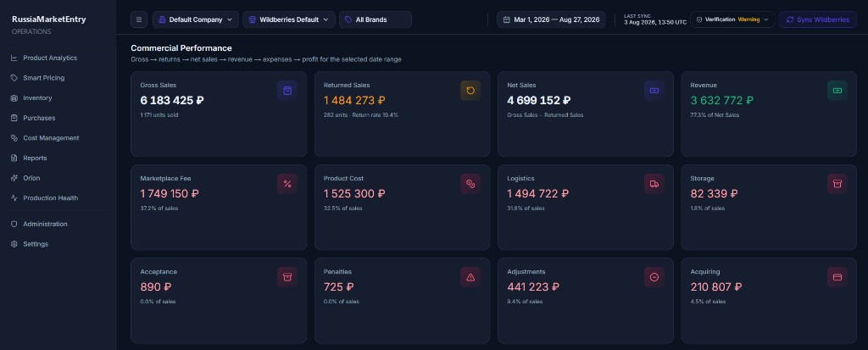This screenshot has height=350, width=868.
Task: Click the Acquiring credit card icon
Action: coord(837,277)
